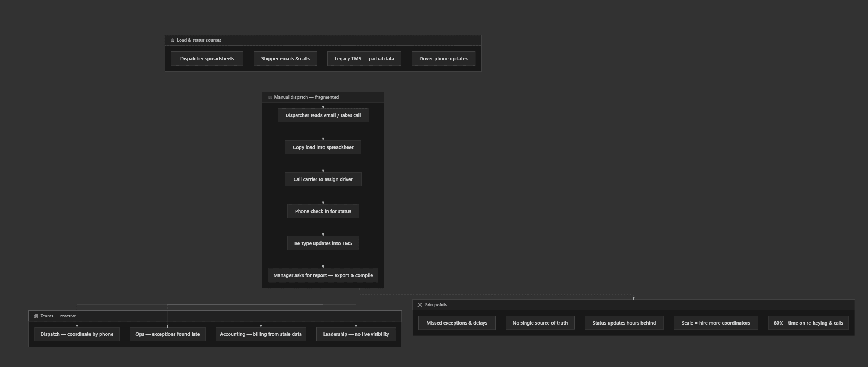Click the Load & status sources group icon
The height and width of the screenshot is (367, 868).
(172, 40)
